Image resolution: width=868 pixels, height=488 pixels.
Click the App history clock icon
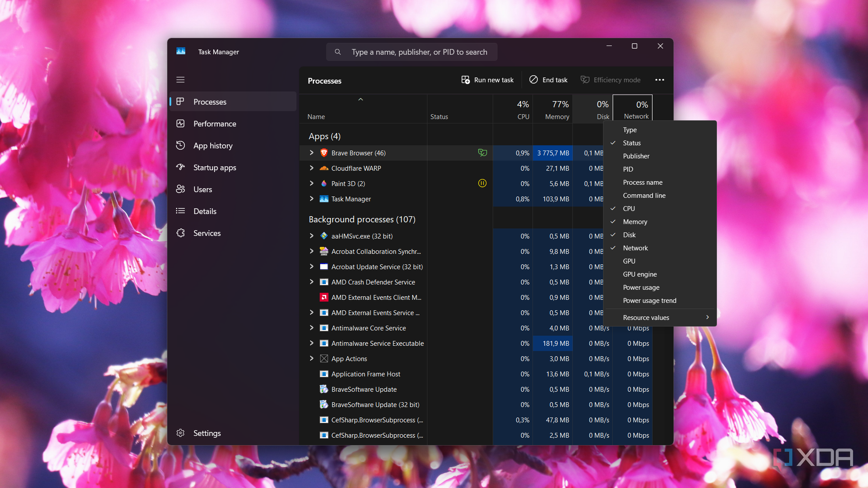[x=180, y=145]
